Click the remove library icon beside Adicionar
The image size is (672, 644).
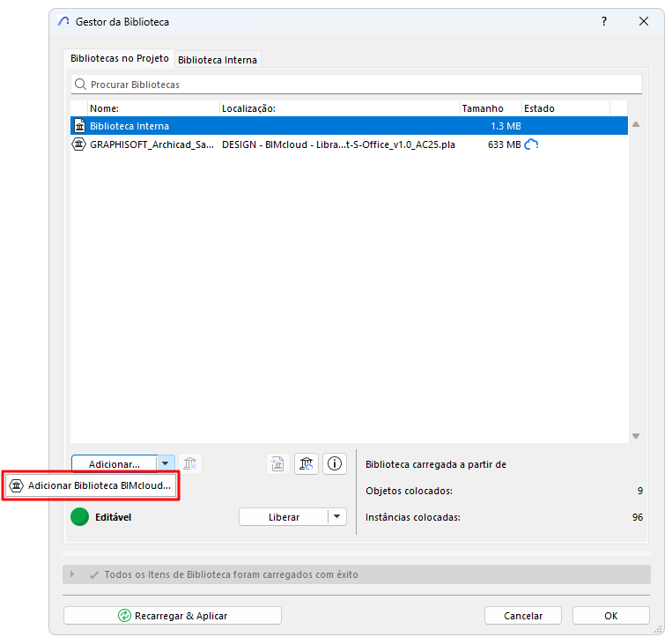[190, 464]
